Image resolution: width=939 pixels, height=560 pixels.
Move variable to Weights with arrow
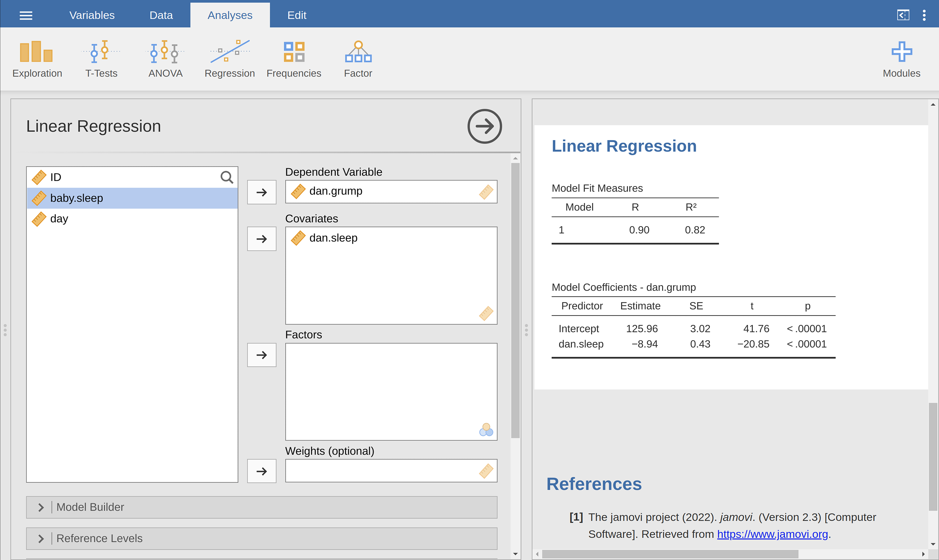262,471
